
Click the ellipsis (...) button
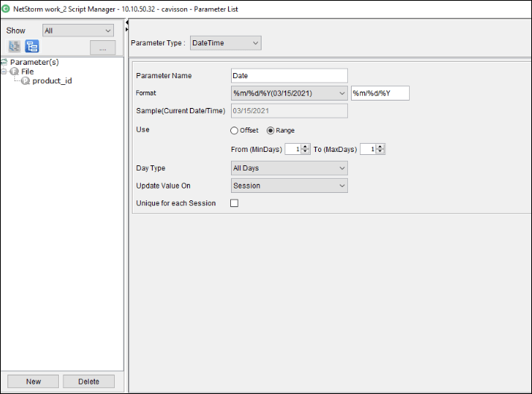coord(103,48)
